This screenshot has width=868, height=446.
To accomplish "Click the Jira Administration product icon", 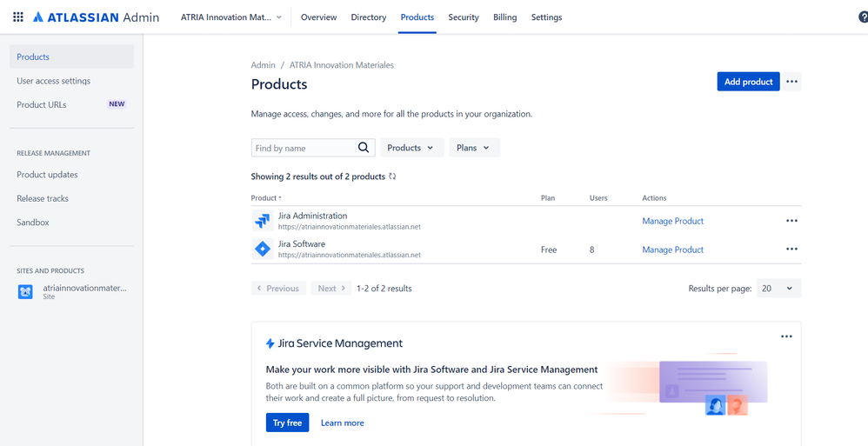I will [x=261, y=220].
